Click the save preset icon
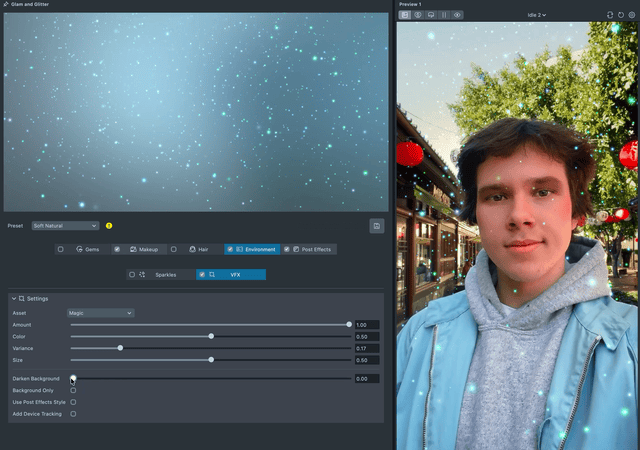Viewport: 640px width, 450px height. [x=376, y=226]
